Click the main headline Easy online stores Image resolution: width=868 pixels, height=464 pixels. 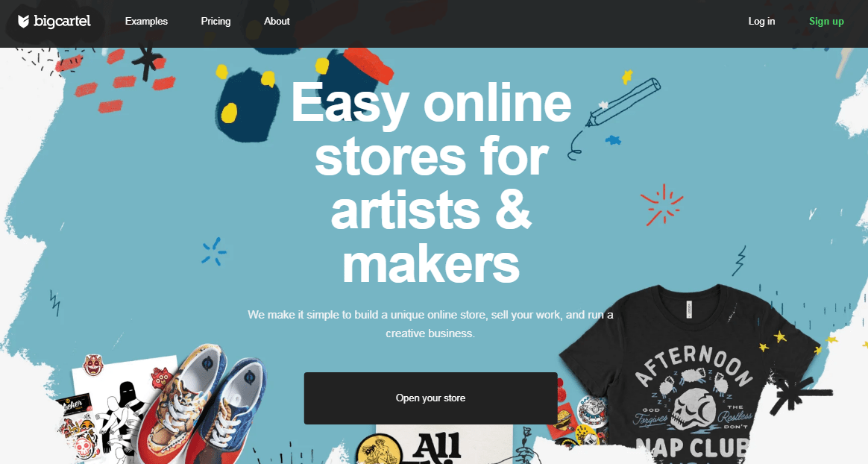tap(431, 183)
